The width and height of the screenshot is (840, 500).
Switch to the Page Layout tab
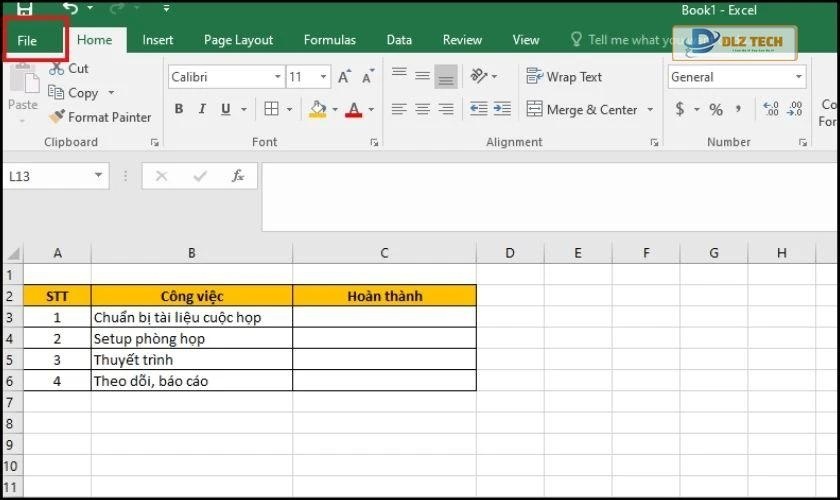[x=238, y=40]
